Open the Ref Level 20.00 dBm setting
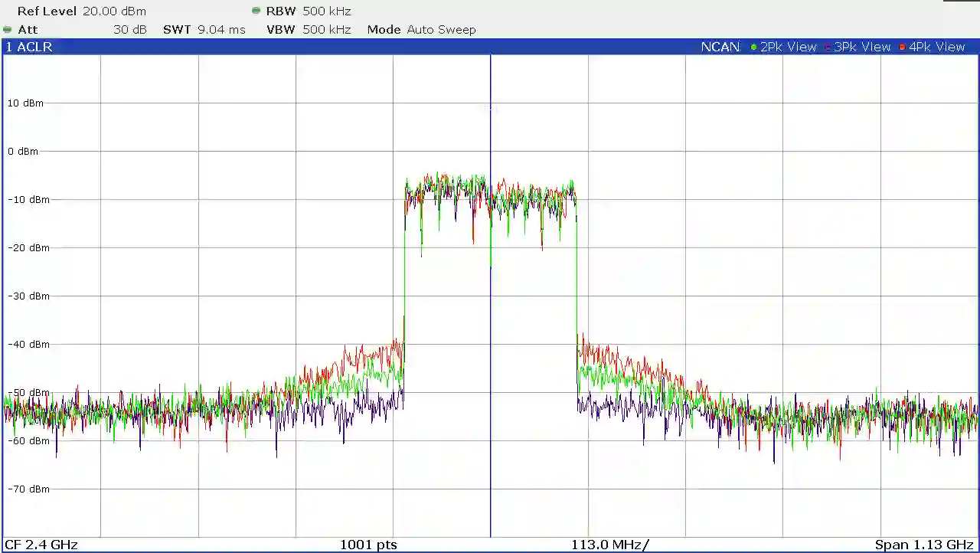 (81, 11)
